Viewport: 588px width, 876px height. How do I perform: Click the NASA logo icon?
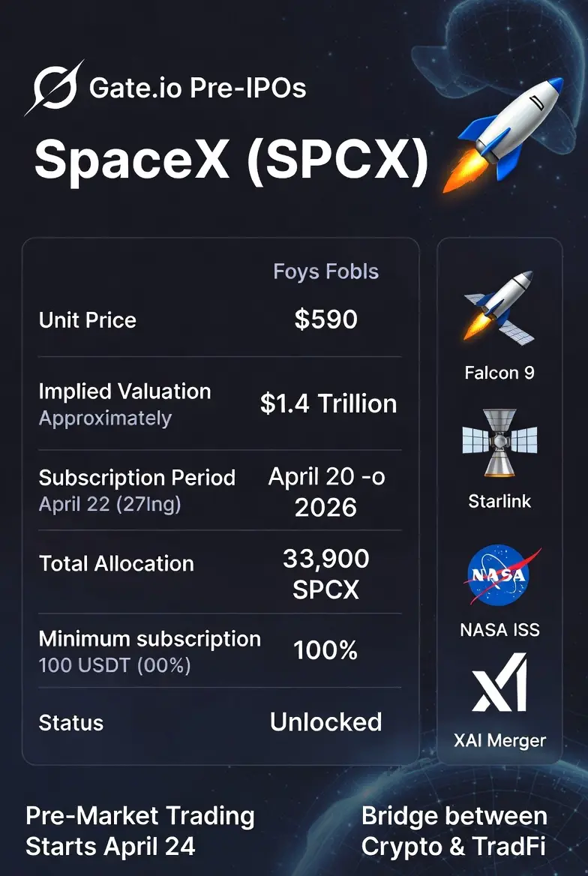(499, 575)
